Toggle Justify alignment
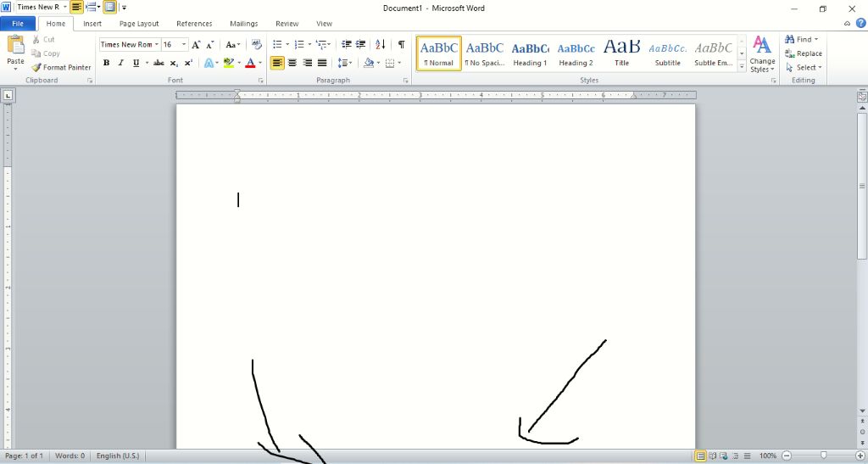The image size is (868, 464). tap(322, 63)
